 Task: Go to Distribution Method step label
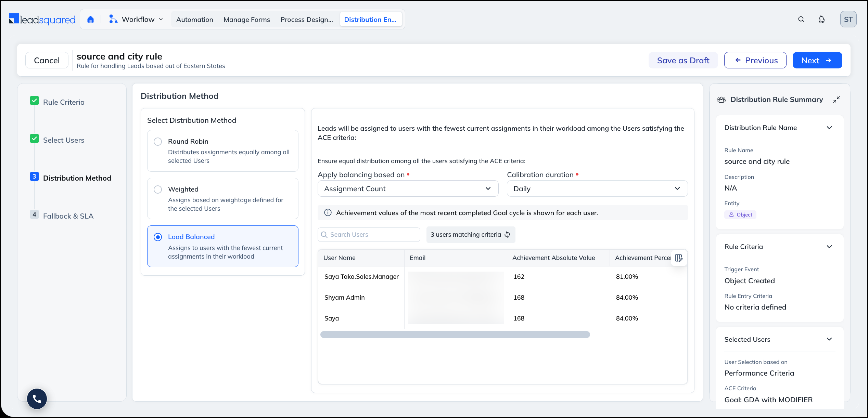(x=77, y=178)
